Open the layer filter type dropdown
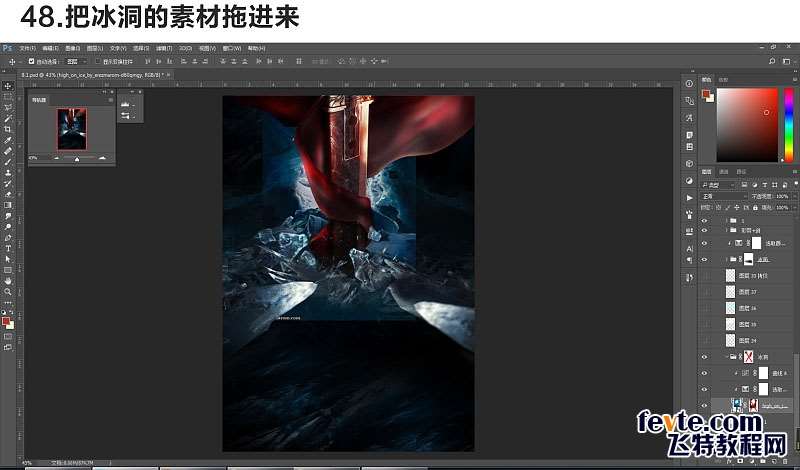Image resolution: width=800 pixels, height=470 pixels. click(717, 185)
